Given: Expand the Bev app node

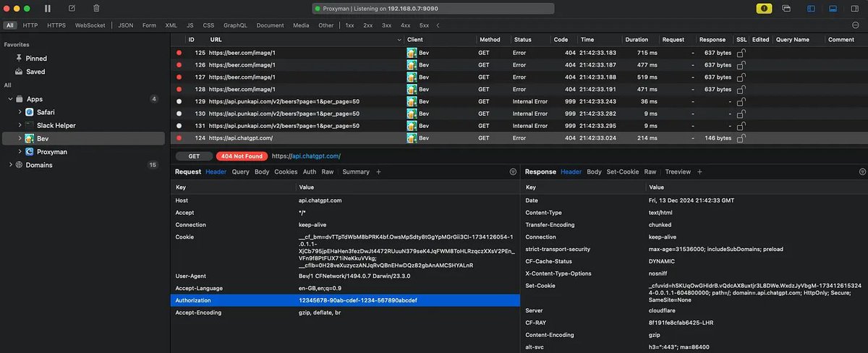Looking at the screenshot, I should click(x=20, y=138).
